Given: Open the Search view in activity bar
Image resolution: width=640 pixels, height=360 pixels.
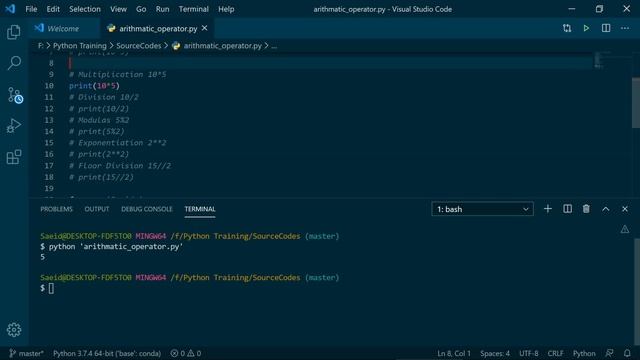Looking at the screenshot, I should pyautogui.click(x=14, y=63).
